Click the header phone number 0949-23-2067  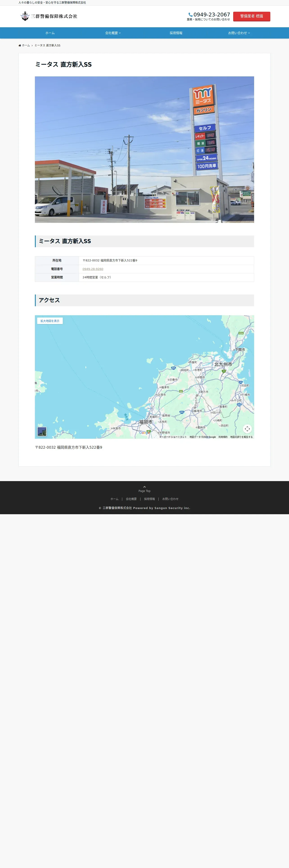(212, 14)
